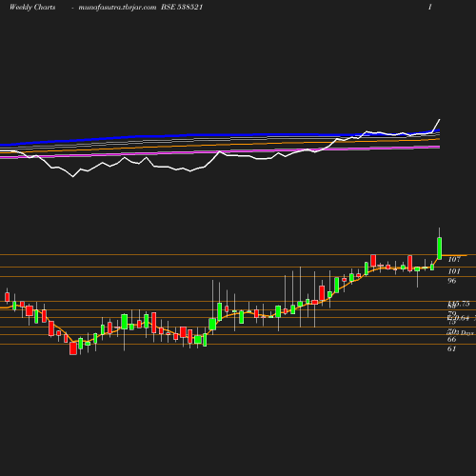The image size is (476, 476).
Task: Click the 'munafasutra.tbrjar.com' watermark link text
Action: click(x=117, y=8)
